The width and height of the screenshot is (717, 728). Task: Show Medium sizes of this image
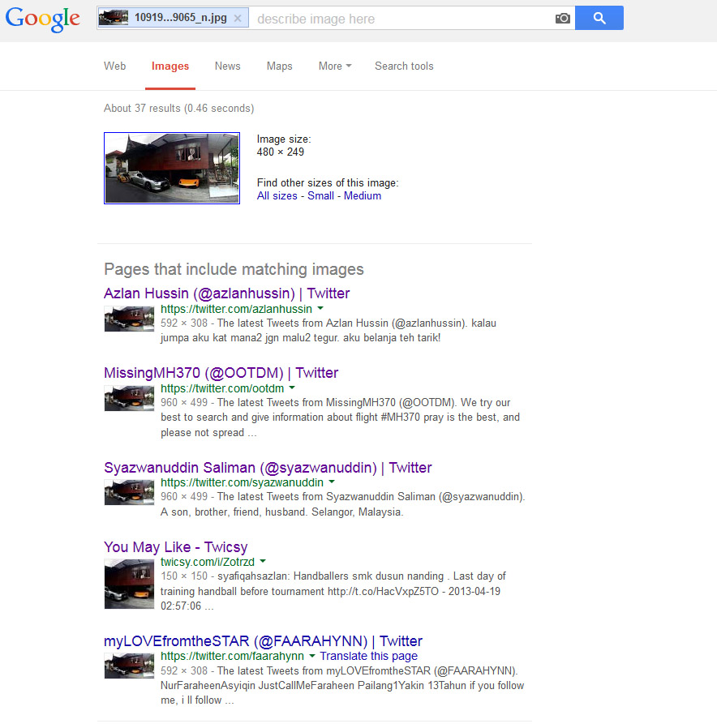[x=363, y=196]
